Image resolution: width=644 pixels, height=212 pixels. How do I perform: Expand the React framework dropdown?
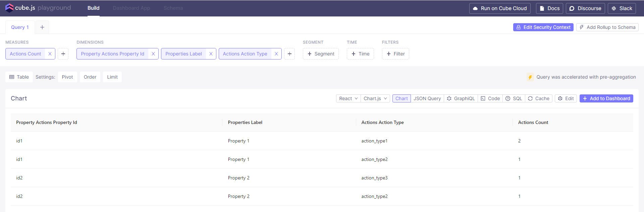pyautogui.click(x=348, y=98)
